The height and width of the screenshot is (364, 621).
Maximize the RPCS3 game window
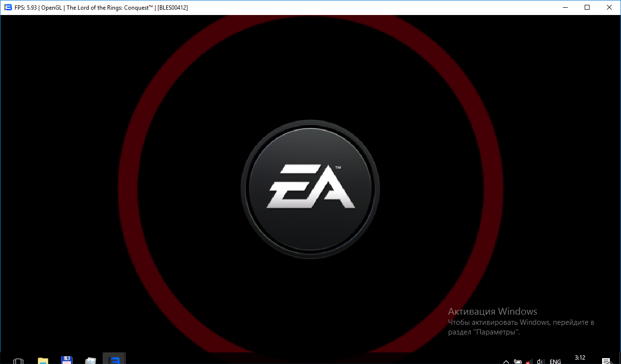tap(587, 7)
